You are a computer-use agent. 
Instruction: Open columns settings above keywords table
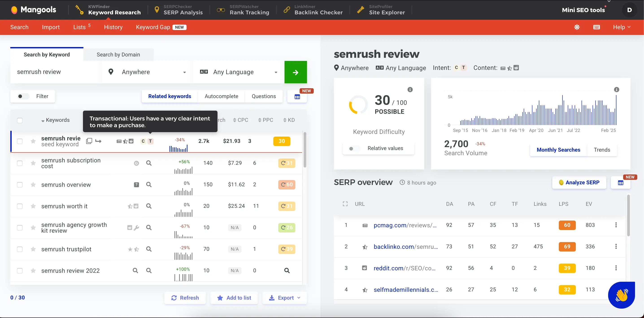tap(297, 97)
